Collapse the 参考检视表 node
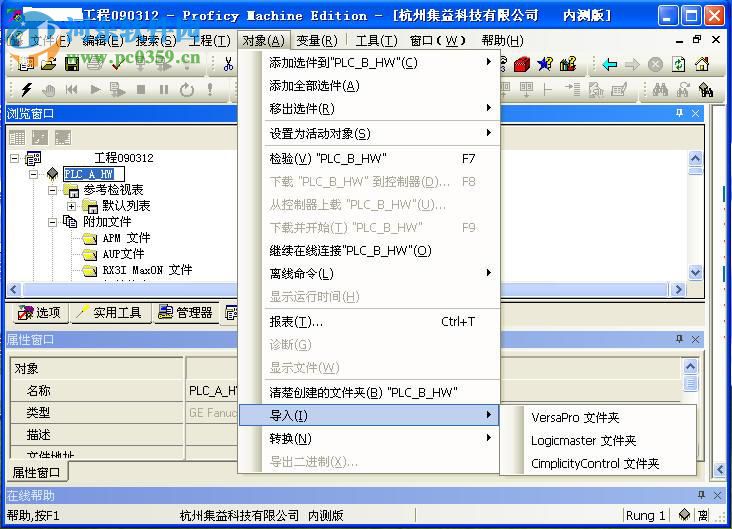The height and width of the screenshot is (529, 732). tap(52, 190)
